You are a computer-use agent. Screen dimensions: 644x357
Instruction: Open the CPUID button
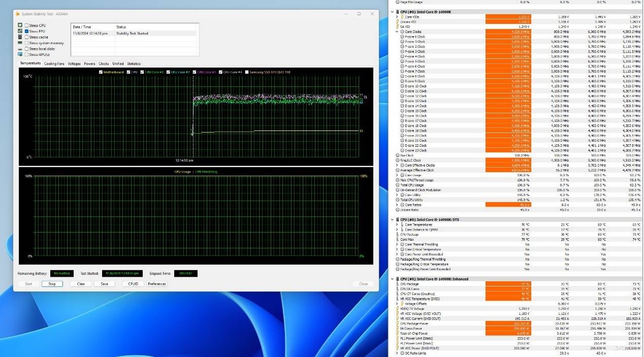[x=133, y=284]
